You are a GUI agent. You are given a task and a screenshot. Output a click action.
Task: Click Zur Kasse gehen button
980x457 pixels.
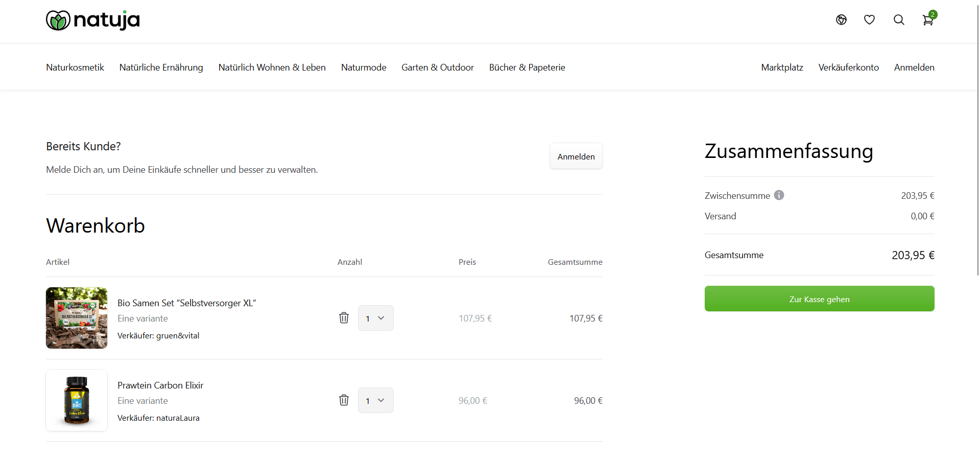[x=820, y=299]
